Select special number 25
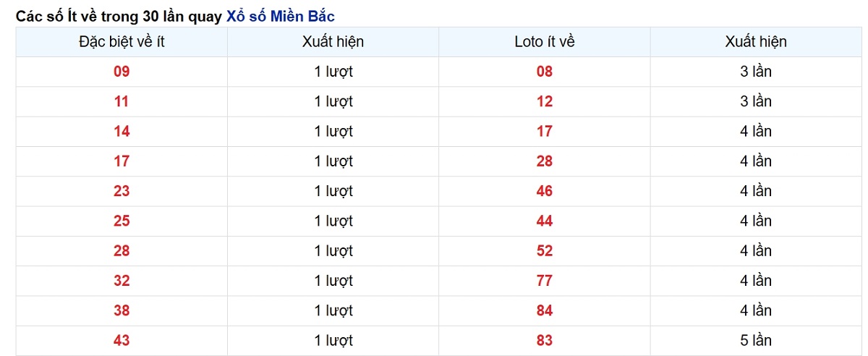 click(122, 221)
